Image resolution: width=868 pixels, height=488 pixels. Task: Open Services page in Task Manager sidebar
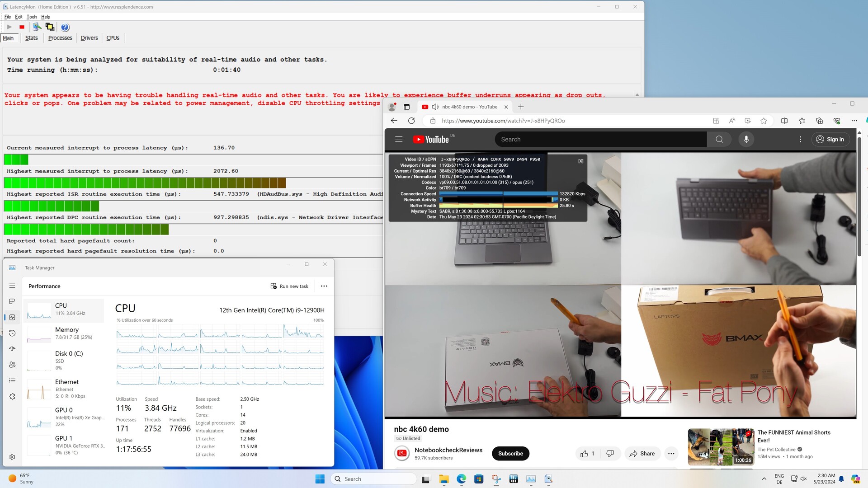tap(12, 396)
